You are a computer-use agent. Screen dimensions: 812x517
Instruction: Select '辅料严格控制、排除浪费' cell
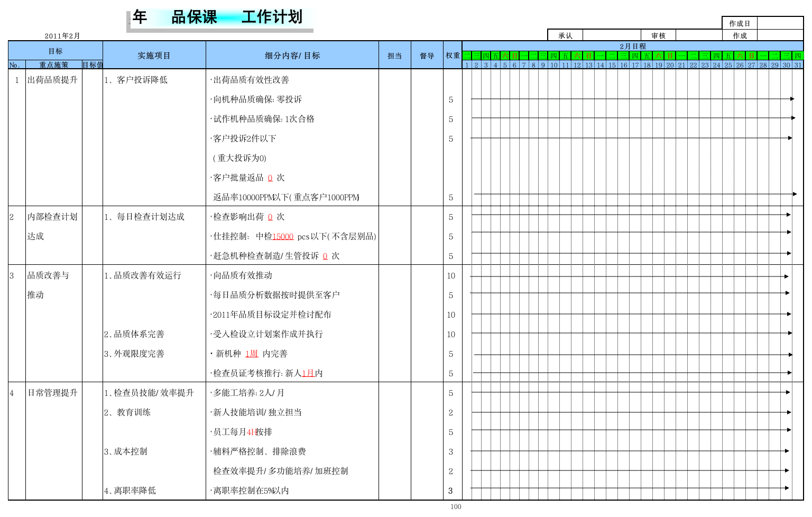(259, 451)
